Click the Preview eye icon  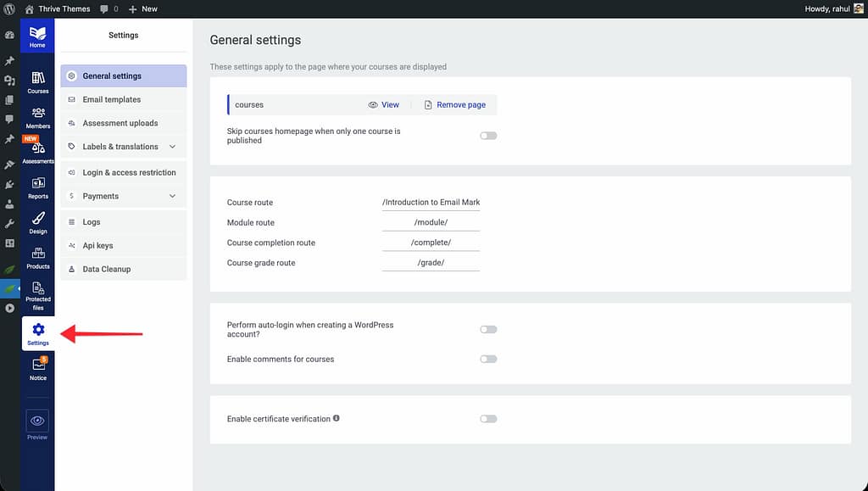pyautogui.click(x=37, y=421)
